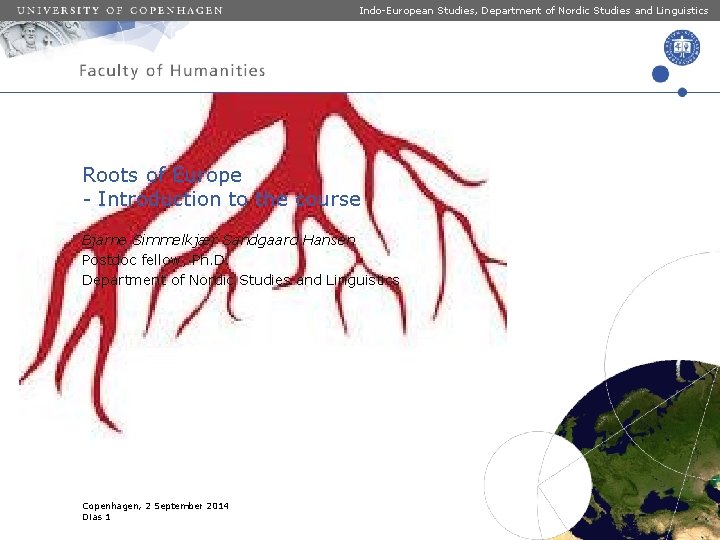Screen dimensions: 720x540
Task: Select the title line 'Roots of Europe'
Action: coord(162,175)
